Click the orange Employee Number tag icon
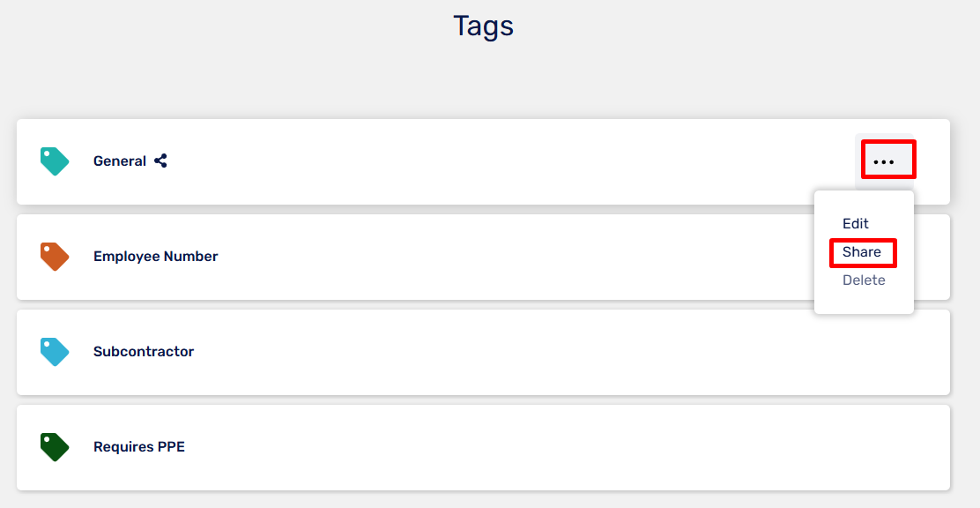 (55, 257)
